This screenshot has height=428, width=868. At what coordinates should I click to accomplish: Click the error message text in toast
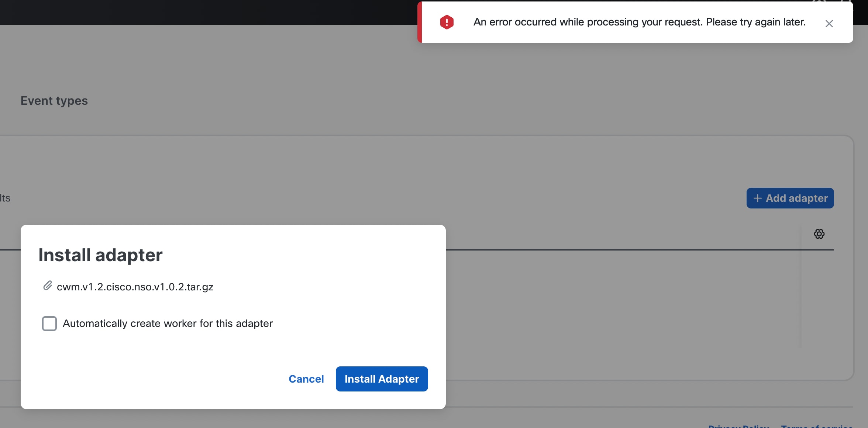[x=639, y=22]
